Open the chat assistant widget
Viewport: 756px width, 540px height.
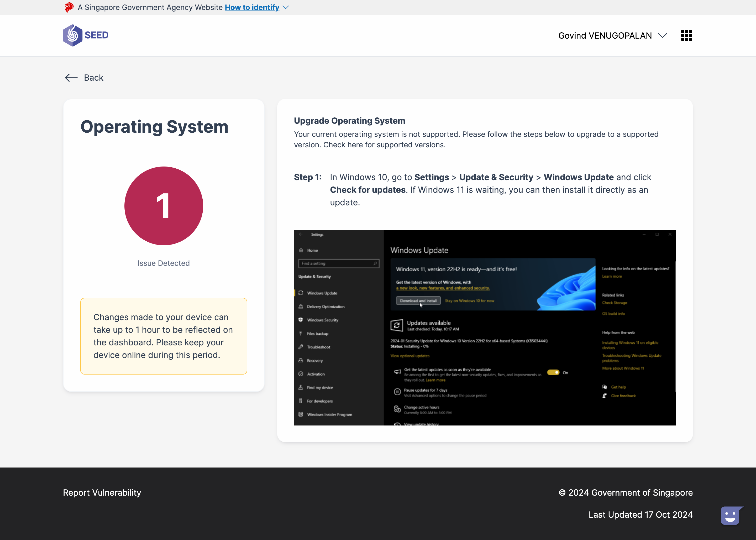coord(731,515)
